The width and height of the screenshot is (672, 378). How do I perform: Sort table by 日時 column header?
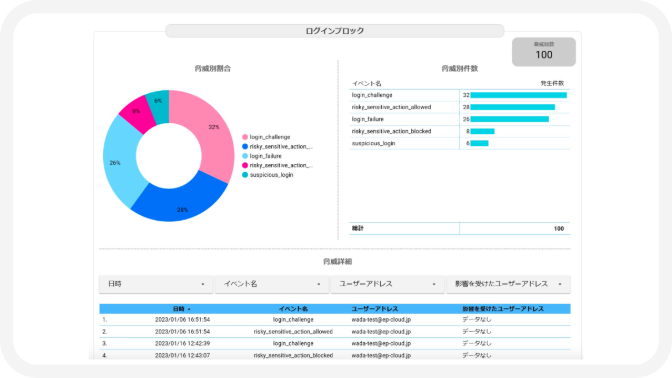181,309
